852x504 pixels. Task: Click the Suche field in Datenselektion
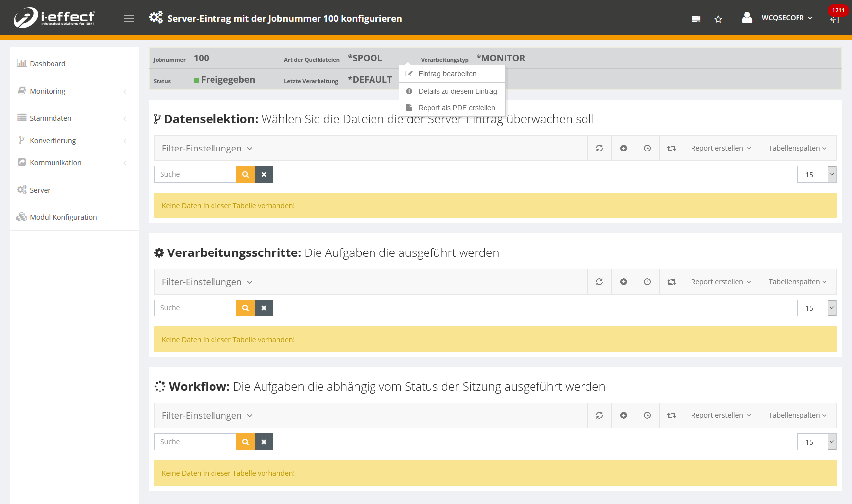[195, 174]
